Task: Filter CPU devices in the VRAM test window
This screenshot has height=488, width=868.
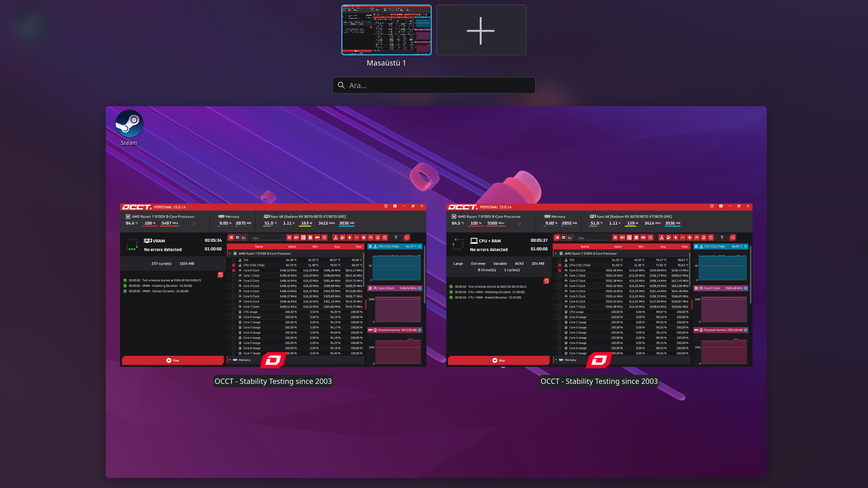Action: click(x=289, y=237)
